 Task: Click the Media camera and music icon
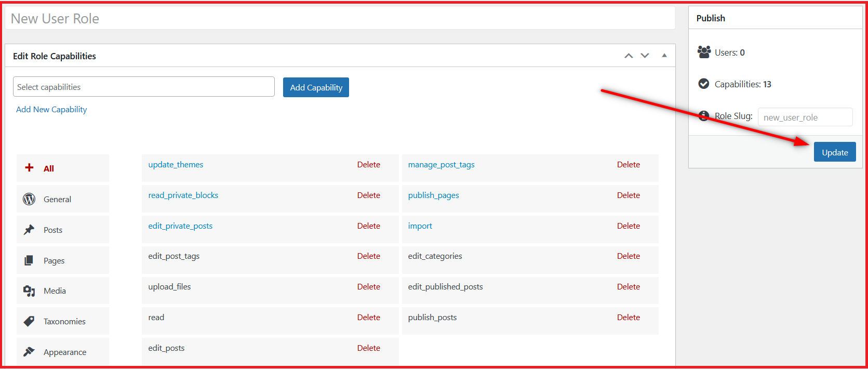29,291
